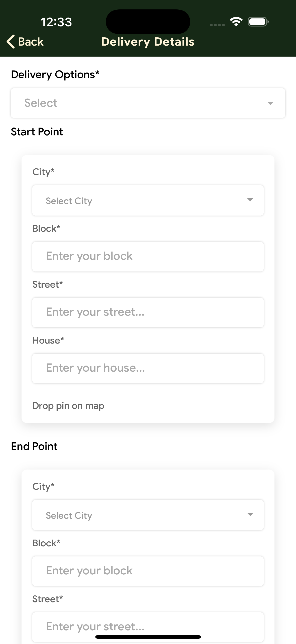The image size is (296, 644).
Task: Tap the cellular signal dots indicator
Action: pyautogui.click(x=217, y=25)
